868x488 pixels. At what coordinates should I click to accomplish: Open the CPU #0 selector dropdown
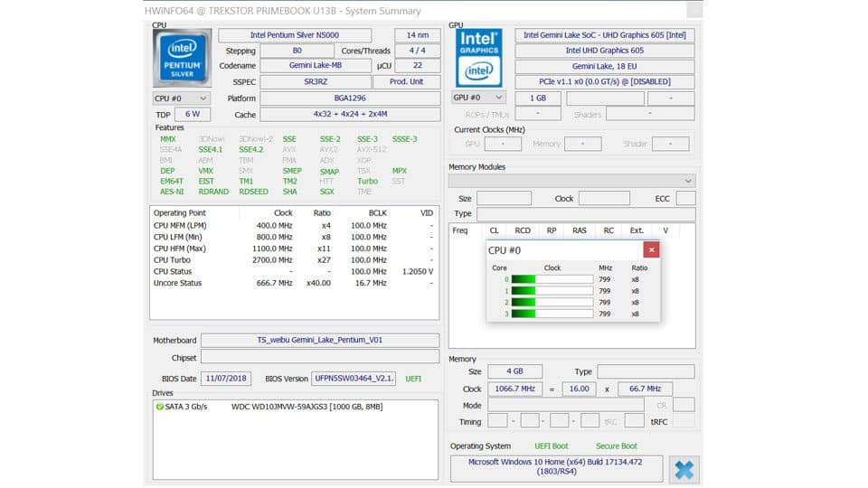tap(181, 99)
